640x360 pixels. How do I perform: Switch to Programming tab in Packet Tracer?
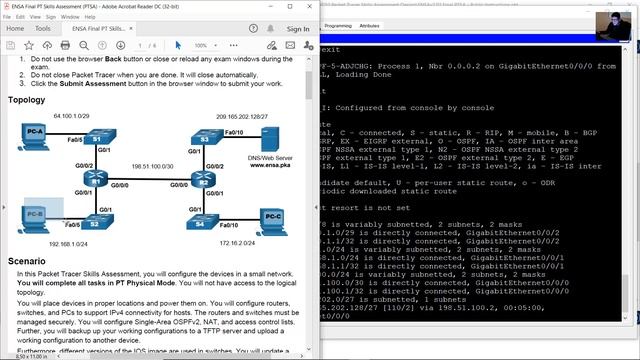coord(338,26)
